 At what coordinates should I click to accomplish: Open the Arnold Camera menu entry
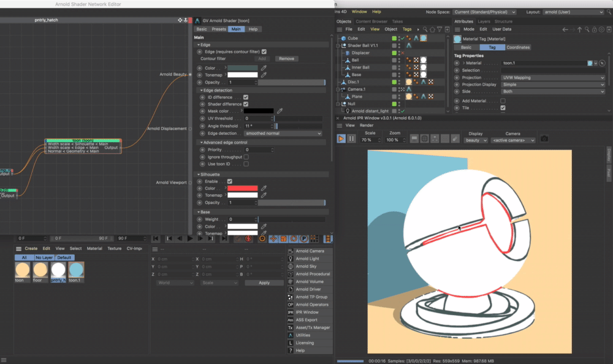pos(310,251)
